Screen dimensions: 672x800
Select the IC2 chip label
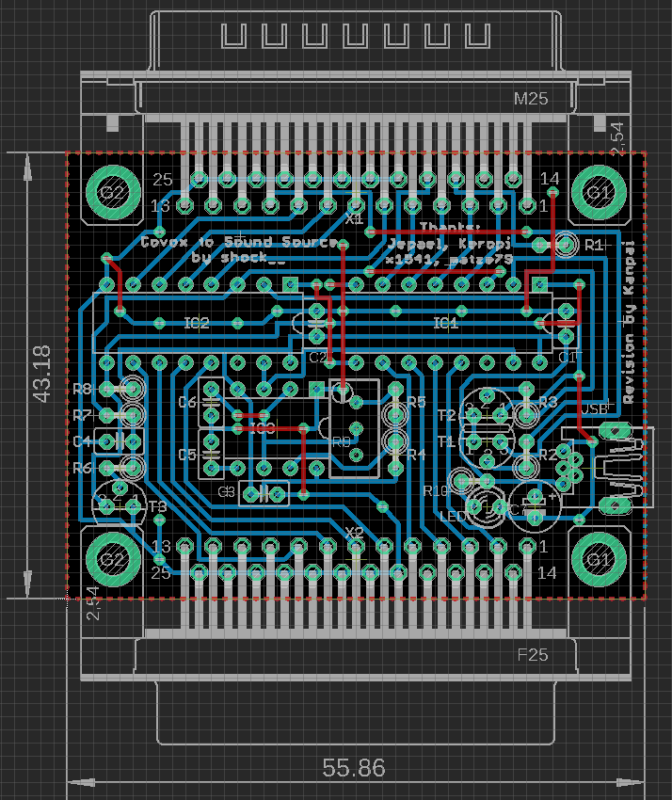[x=197, y=323]
